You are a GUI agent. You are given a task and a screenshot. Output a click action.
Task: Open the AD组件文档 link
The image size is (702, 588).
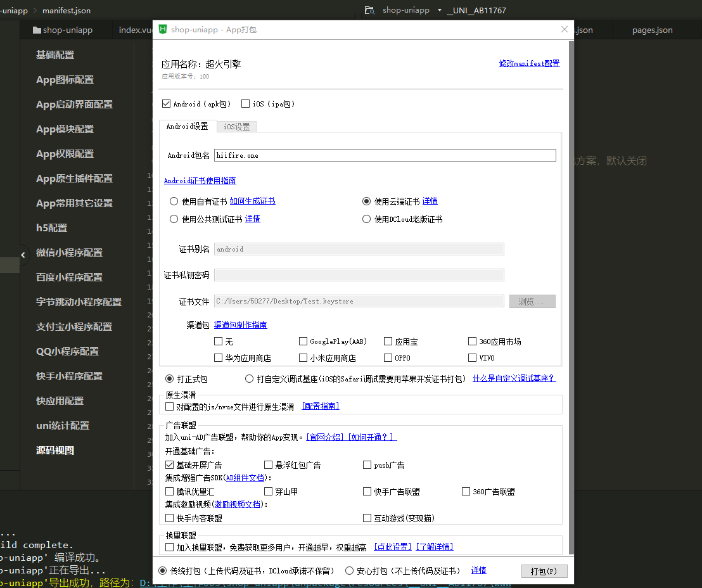tap(245, 478)
